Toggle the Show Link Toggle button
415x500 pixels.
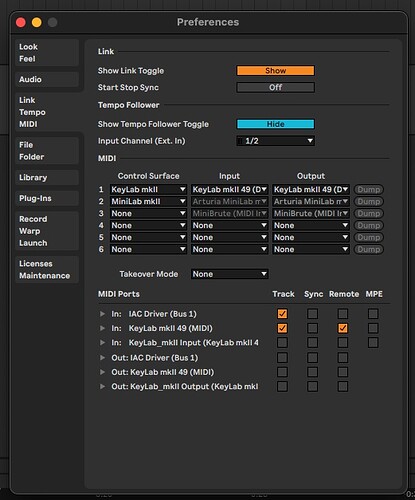(275, 71)
